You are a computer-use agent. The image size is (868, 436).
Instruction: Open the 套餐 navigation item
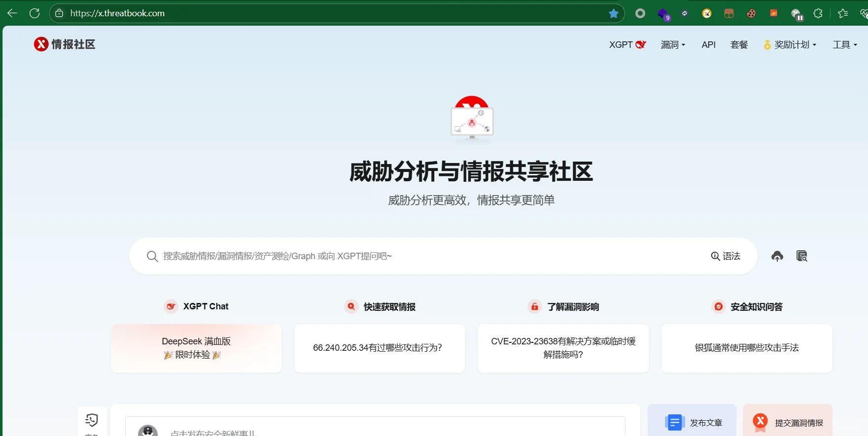(739, 45)
